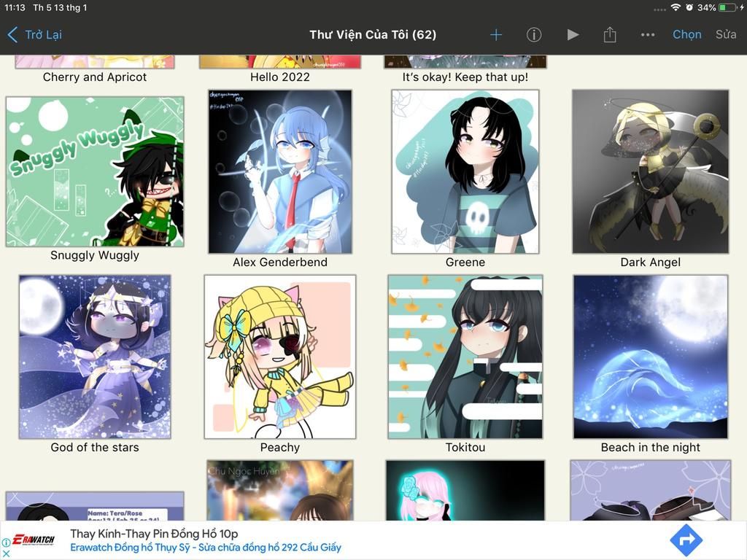The image size is (747, 560).
Task: Tap the 'Peachy' caption label
Action: click(x=280, y=448)
